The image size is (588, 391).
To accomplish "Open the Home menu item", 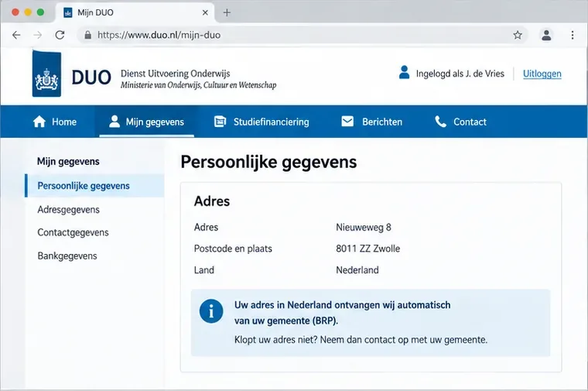I will tap(55, 122).
